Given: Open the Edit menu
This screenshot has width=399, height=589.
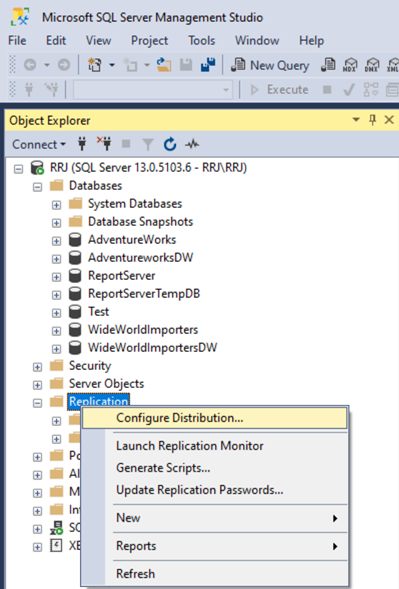Looking at the screenshot, I should 56,40.
